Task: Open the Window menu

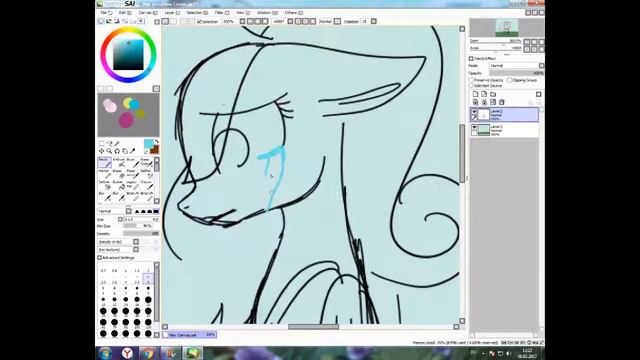Action: (267, 13)
